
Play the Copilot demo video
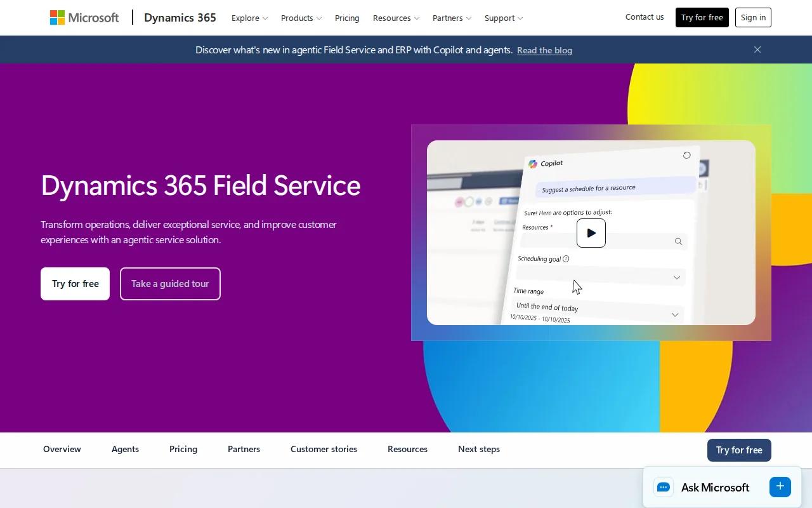(x=591, y=233)
